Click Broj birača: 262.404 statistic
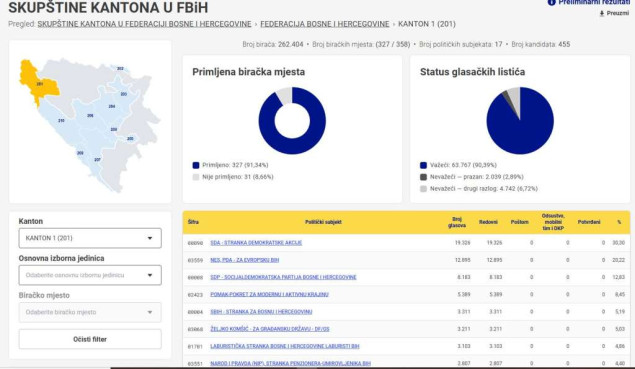 coord(273,45)
